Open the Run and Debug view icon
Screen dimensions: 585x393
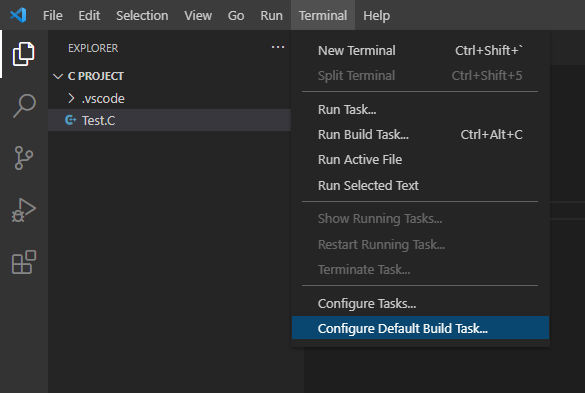(24, 210)
